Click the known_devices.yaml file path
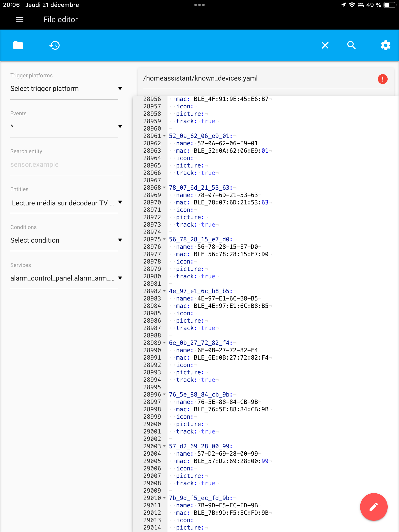Viewport: 399px width, 532px height. coord(200,78)
